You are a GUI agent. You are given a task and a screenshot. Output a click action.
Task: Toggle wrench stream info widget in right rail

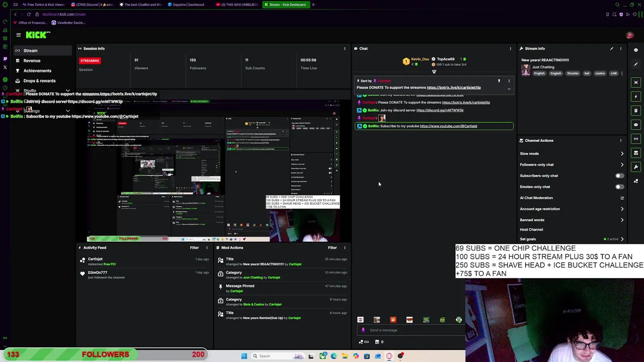point(636,167)
